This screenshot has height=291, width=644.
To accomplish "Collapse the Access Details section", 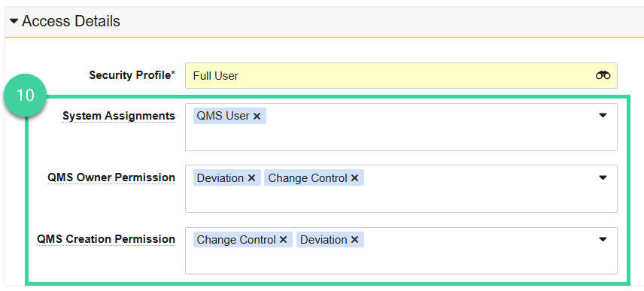I will (14, 21).
